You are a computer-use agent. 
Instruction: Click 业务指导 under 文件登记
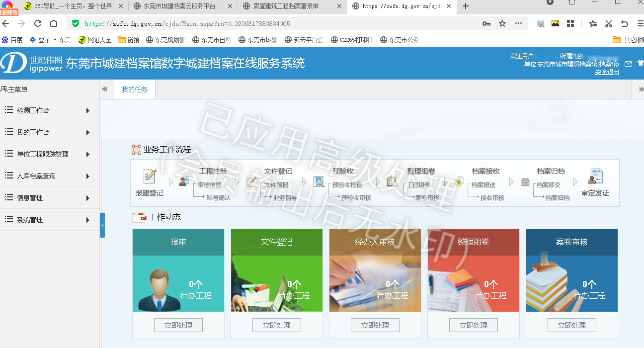click(285, 197)
